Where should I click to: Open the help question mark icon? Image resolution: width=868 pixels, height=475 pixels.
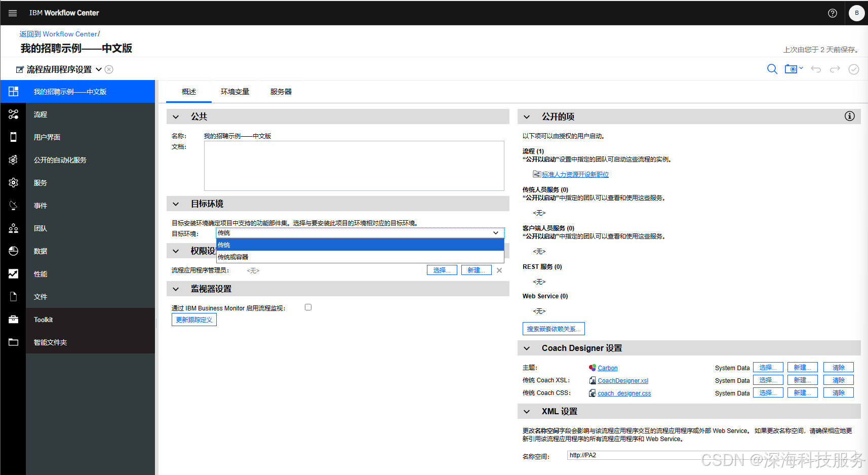click(x=833, y=13)
